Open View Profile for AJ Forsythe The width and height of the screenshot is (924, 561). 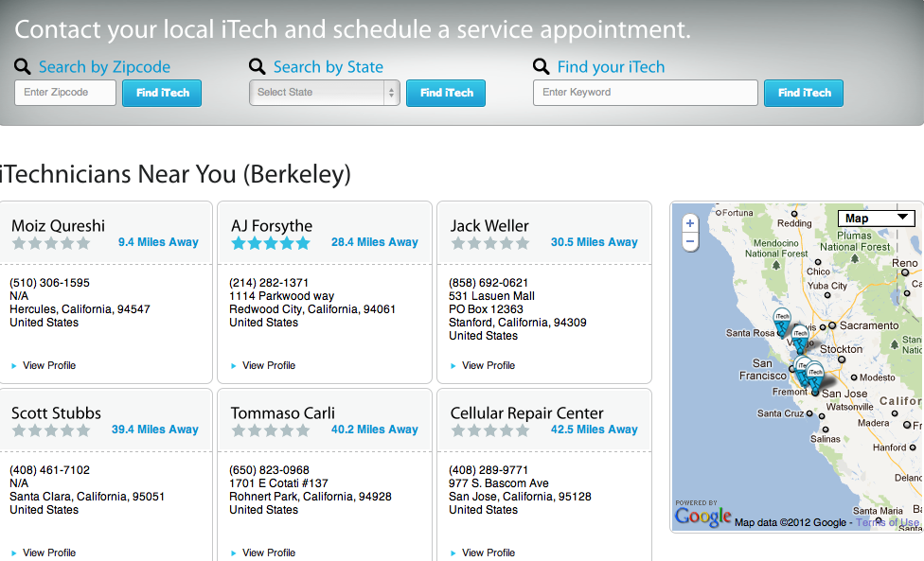(x=268, y=365)
